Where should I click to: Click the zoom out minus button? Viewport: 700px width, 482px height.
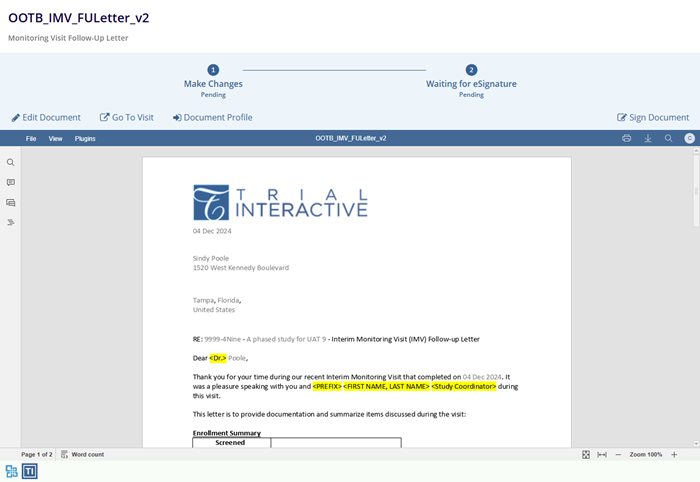click(x=618, y=454)
